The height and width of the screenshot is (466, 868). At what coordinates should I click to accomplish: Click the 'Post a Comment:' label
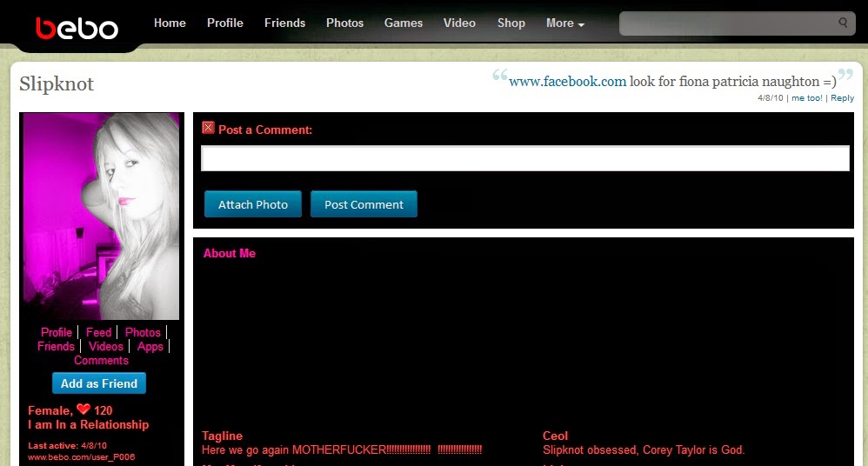pyautogui.click(x=265, y=130)
